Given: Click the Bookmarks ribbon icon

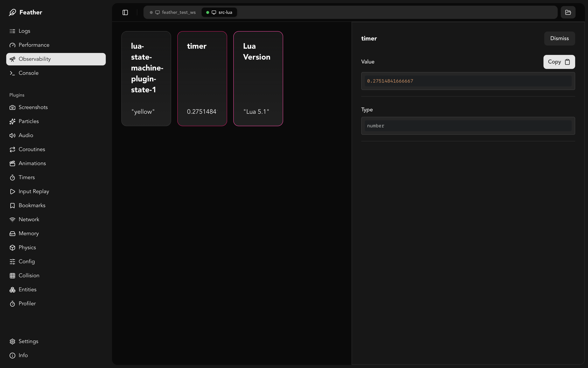Looking at the screenshot, I should [12, 206].
